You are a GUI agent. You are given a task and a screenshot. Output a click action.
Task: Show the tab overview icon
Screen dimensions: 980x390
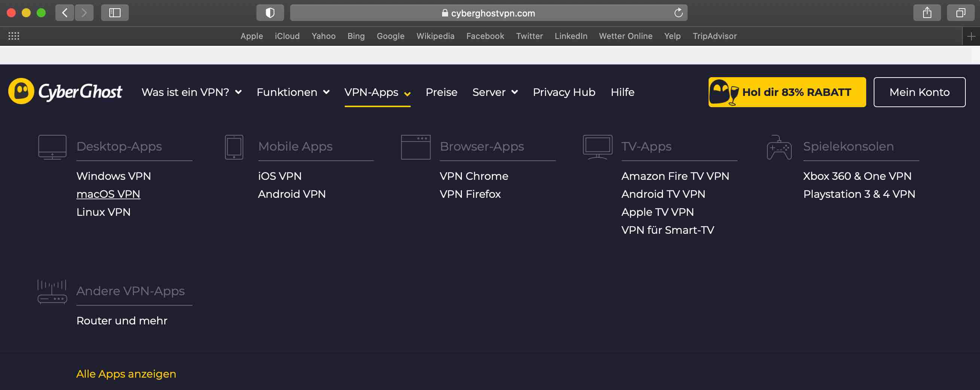961,13
